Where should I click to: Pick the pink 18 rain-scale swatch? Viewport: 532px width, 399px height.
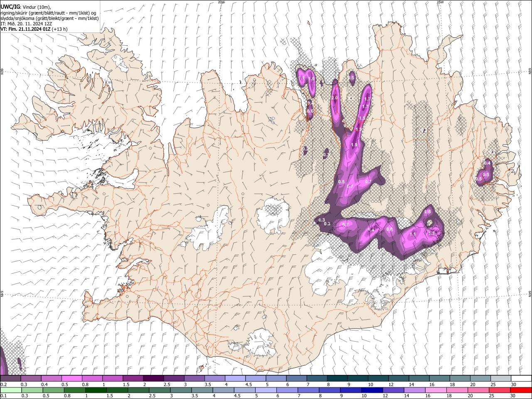point(458,390)
